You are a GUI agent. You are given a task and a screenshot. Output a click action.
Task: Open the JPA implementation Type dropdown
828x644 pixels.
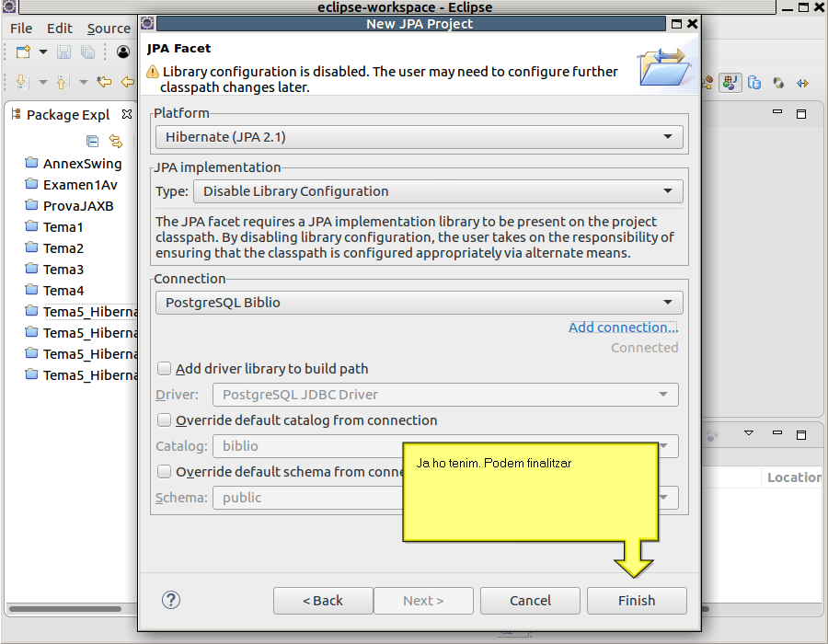438,191
